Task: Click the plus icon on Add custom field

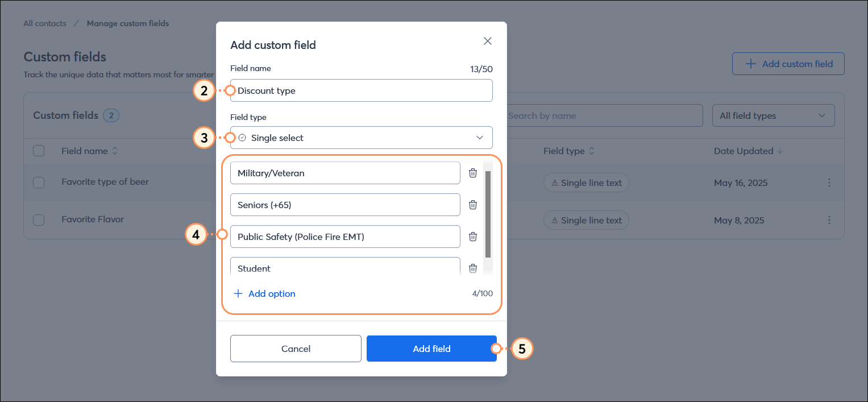Action: point(750,63)
